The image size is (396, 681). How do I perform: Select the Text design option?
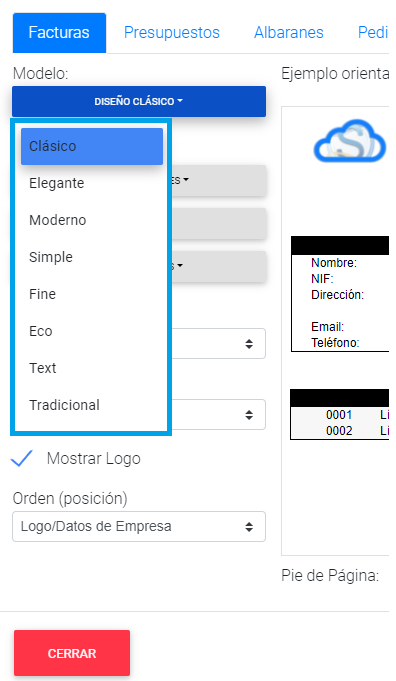(x=92, y=368)
